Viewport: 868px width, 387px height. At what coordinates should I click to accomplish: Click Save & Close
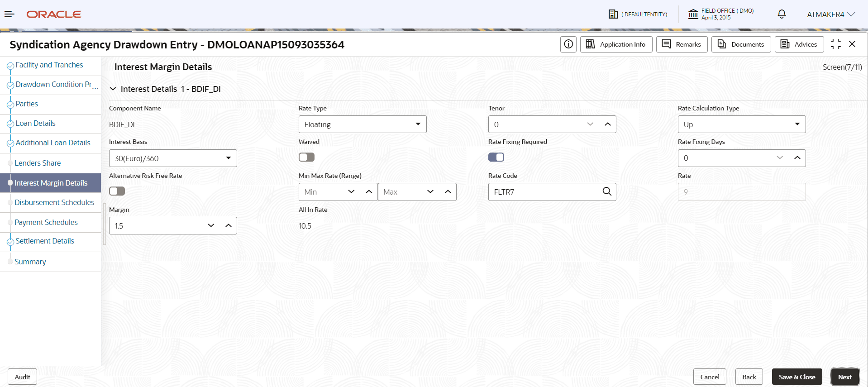point(797,377)
